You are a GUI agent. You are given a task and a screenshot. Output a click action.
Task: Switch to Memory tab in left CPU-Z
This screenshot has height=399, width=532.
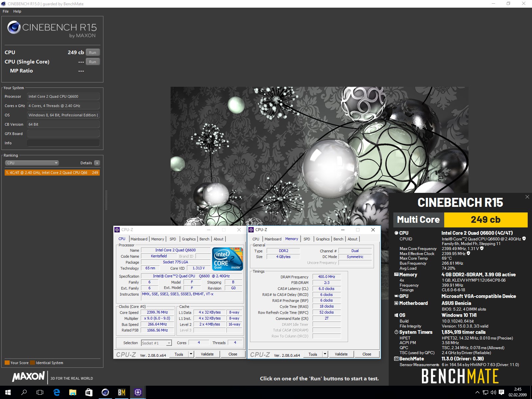[x=158, y=239]
